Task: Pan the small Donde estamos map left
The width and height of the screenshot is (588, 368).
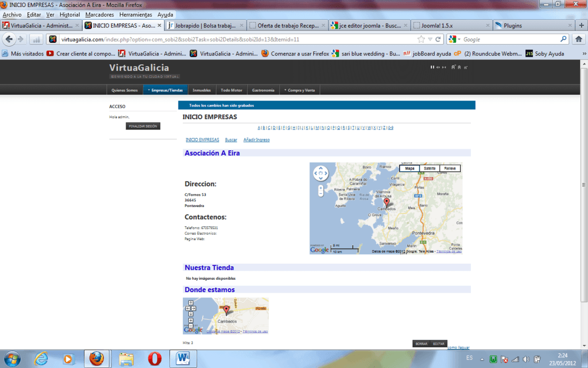Action: (188, 308)
